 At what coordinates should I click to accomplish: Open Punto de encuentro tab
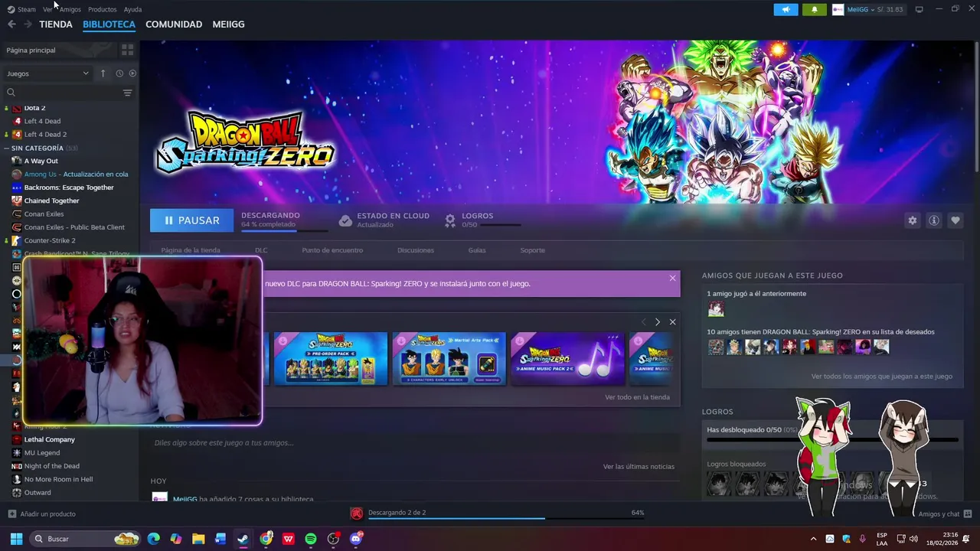coord(332,250)
